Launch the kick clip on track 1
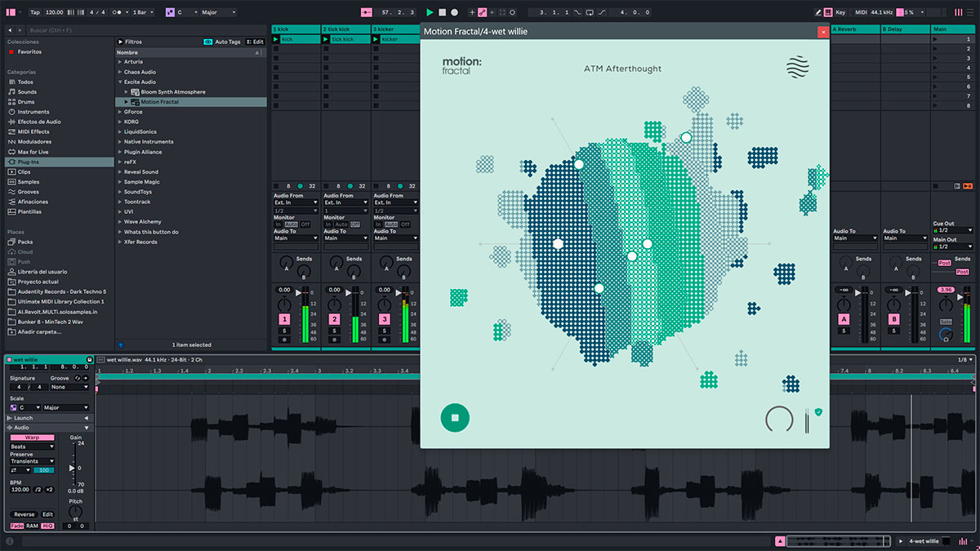Screen dimensions: 980x551 point(276,39)
